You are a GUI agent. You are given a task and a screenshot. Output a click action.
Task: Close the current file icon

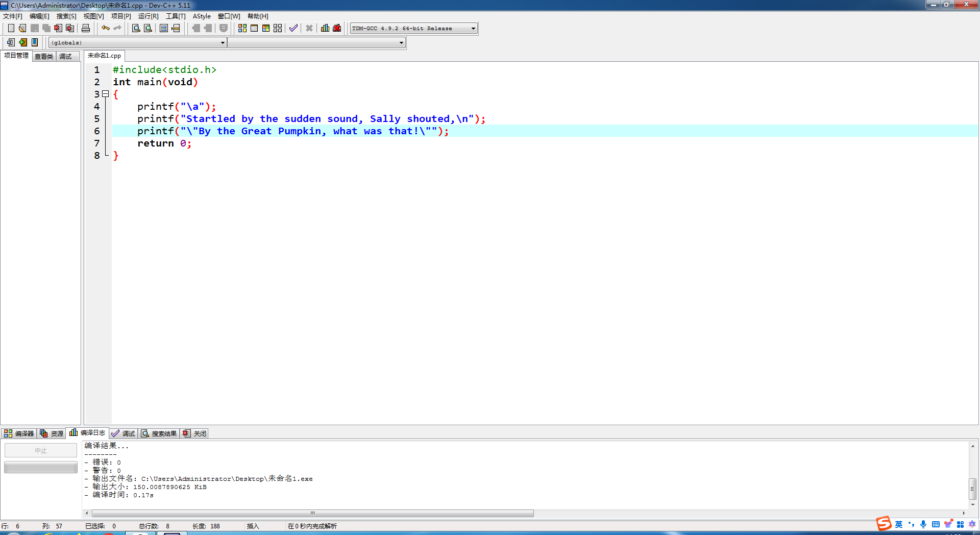pos(58,28)
